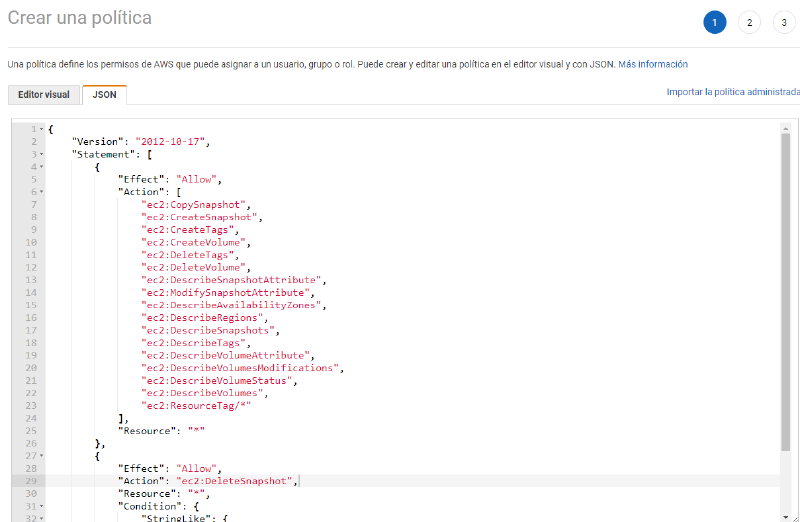Open the Más información link
The image size is (800, 522).
click(x=653, y=64)
